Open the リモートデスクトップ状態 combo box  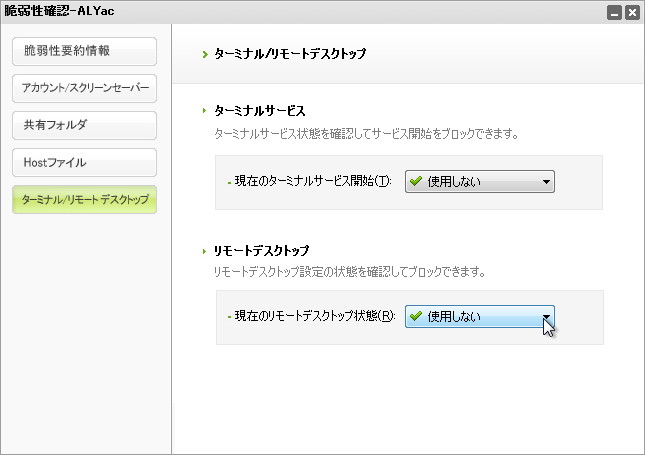(479, 317)
